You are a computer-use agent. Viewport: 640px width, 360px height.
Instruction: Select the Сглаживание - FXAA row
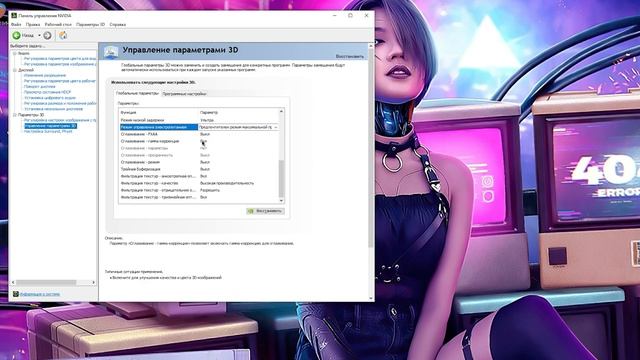[x=199, y=134]
